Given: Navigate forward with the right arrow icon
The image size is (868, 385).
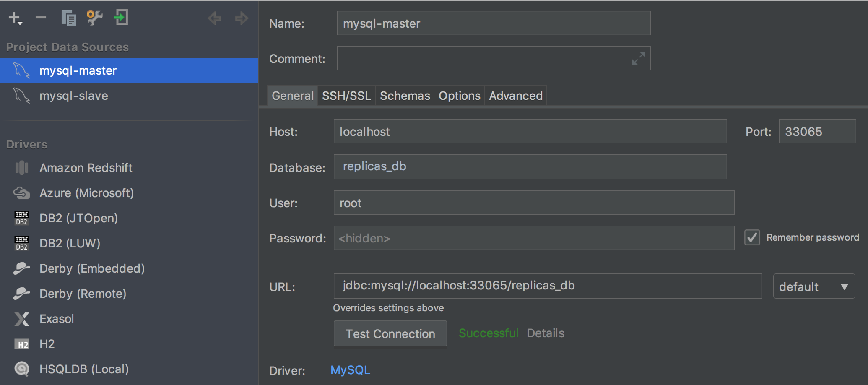Looking at the screenshot, I should pos(242,18).
